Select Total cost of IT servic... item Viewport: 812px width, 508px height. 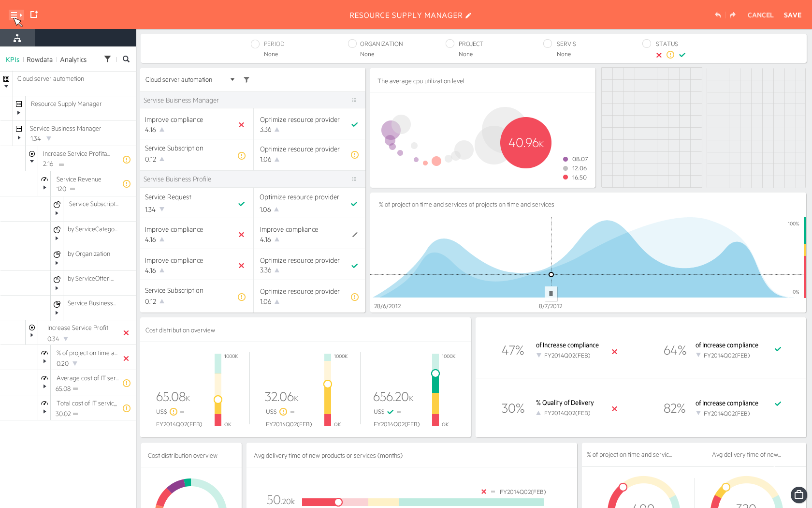click(x=87, y=408)
